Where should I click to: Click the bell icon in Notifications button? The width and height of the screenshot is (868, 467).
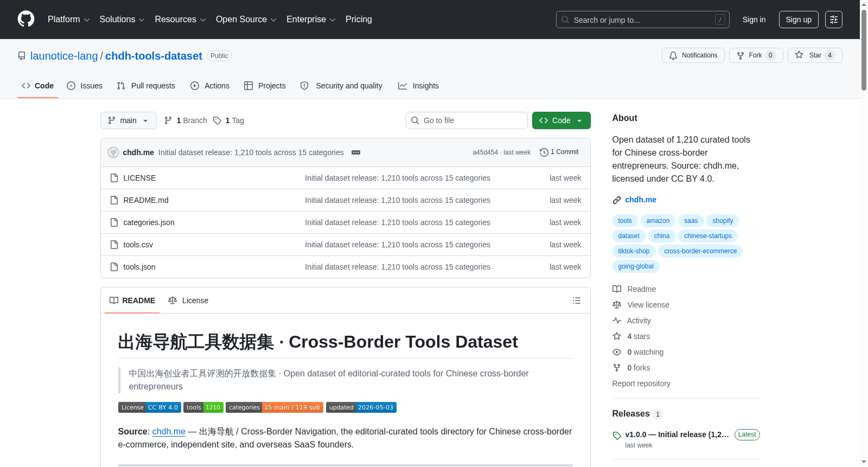point(673,55)
